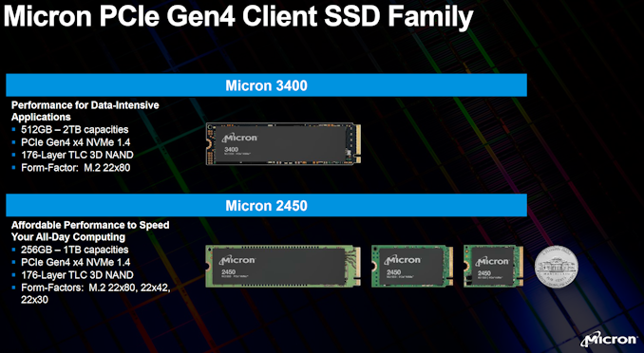Click 'Form-Factors: M.2 22x80, 22x42, 22x30' bullet
This screenshot has width=644, height=353.
pos(96,293)
